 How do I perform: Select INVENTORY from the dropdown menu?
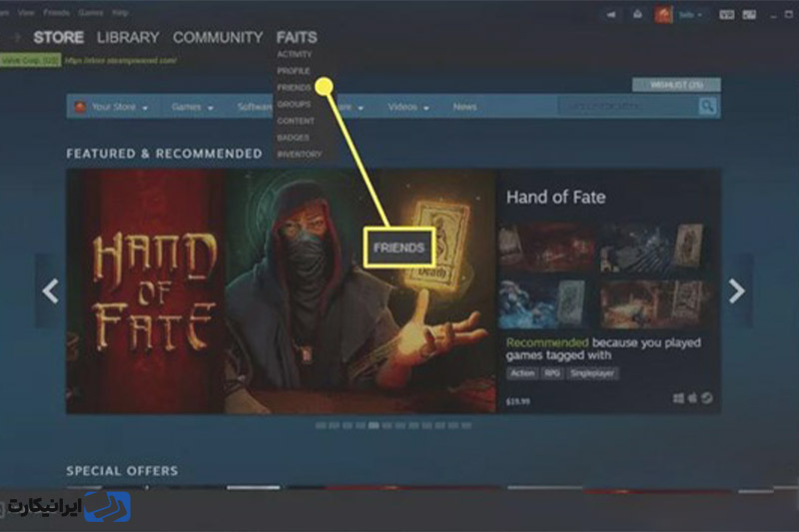(300, 154)
